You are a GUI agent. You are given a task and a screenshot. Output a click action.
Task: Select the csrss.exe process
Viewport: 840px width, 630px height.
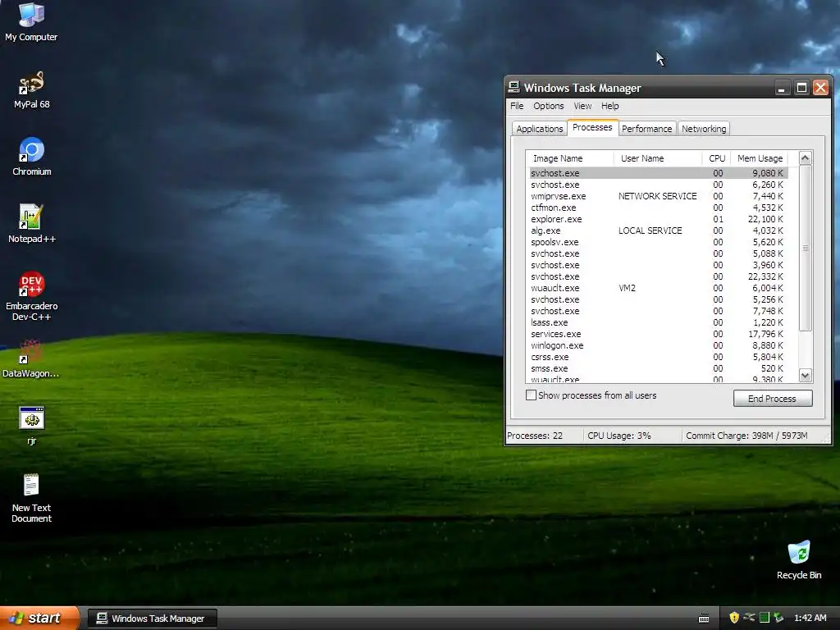coord(659,357)
